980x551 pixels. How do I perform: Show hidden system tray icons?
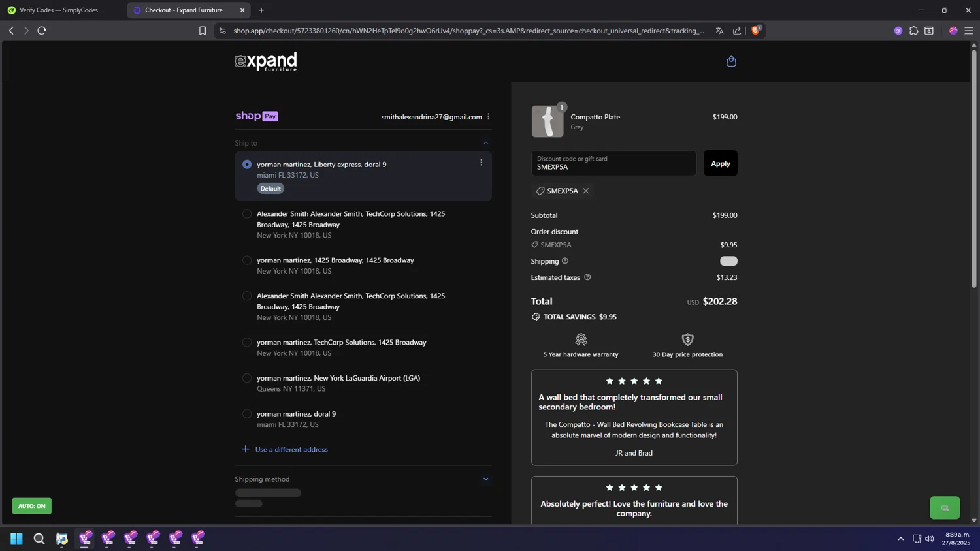tap(901, 539)
